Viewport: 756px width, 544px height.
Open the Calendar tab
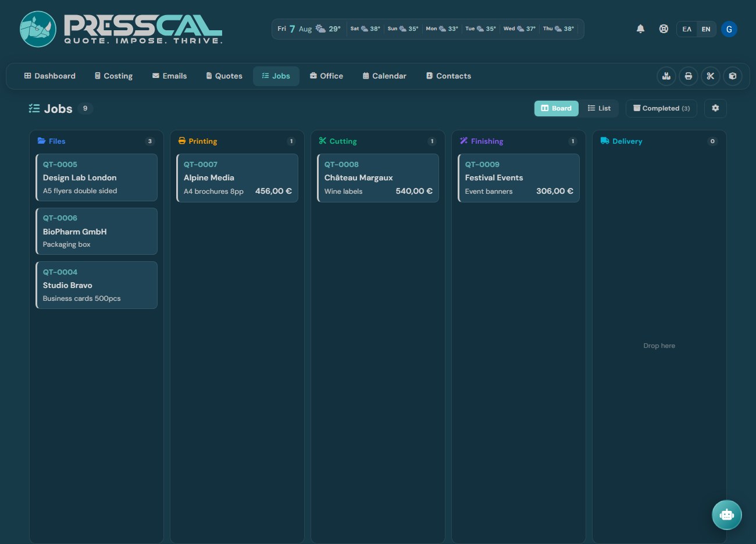point(384,76)
